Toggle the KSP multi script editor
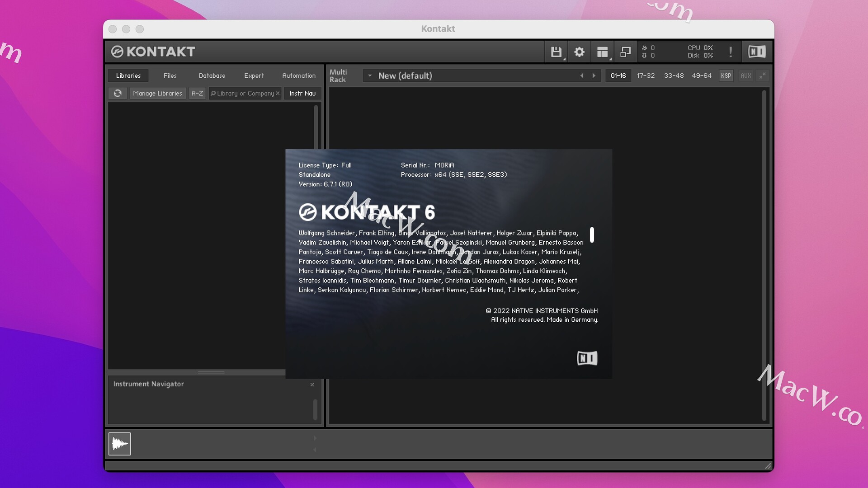The image size is (868, 488). (726, 75)
